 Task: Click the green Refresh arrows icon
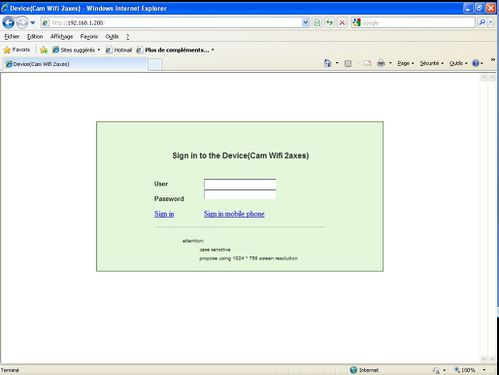330,23
